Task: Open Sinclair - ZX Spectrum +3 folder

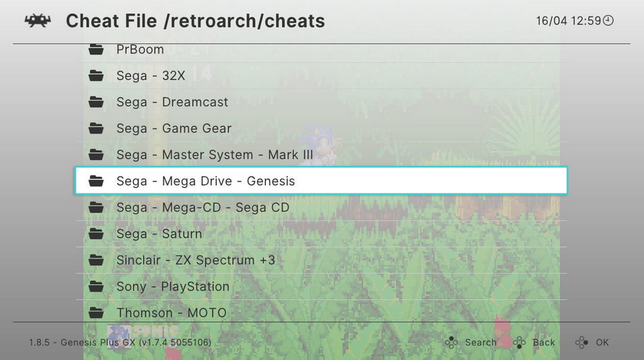Action: pos(322,260)
